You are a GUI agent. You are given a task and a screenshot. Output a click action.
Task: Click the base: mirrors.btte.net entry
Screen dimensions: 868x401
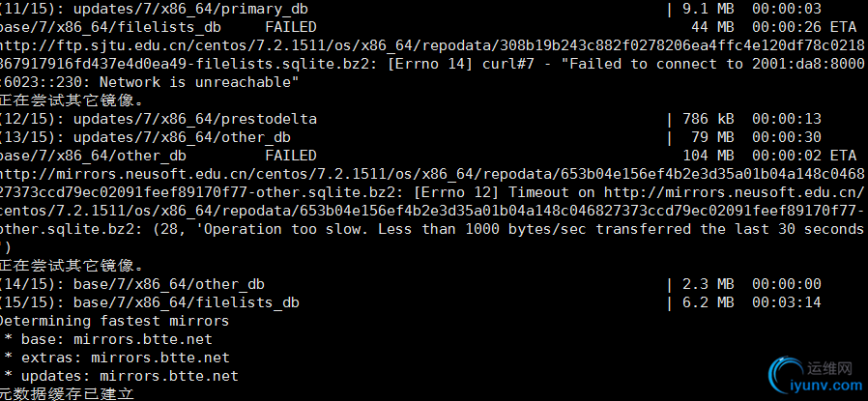[x=108, y=339]
